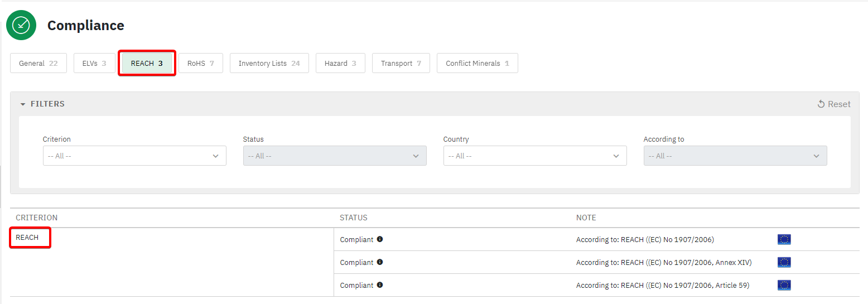The width and height of the screenshot is (868, 304).
Task: Click info icon in Article 59 row
Action: [380, 285]
